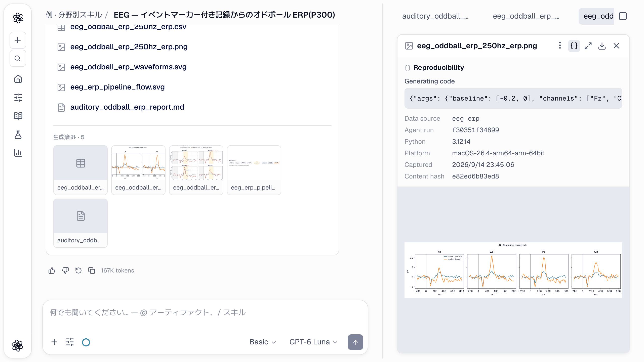Switch to the auditory_oddball_ tab
The width and height of the screenshot is (644, 362).
click(x=435, y=16)
